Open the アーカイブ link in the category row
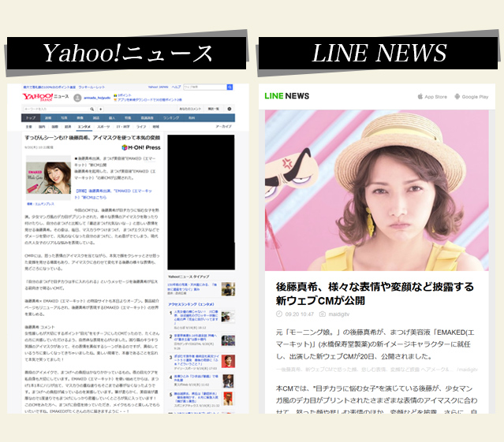The image size is (504, 442). click(224, 127)
